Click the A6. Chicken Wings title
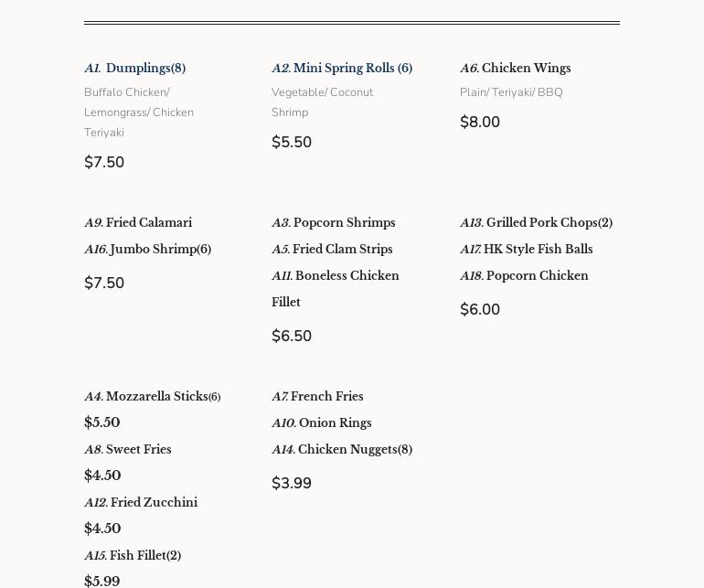Screen dimensions: 704x588 click(x=515, y=69)
